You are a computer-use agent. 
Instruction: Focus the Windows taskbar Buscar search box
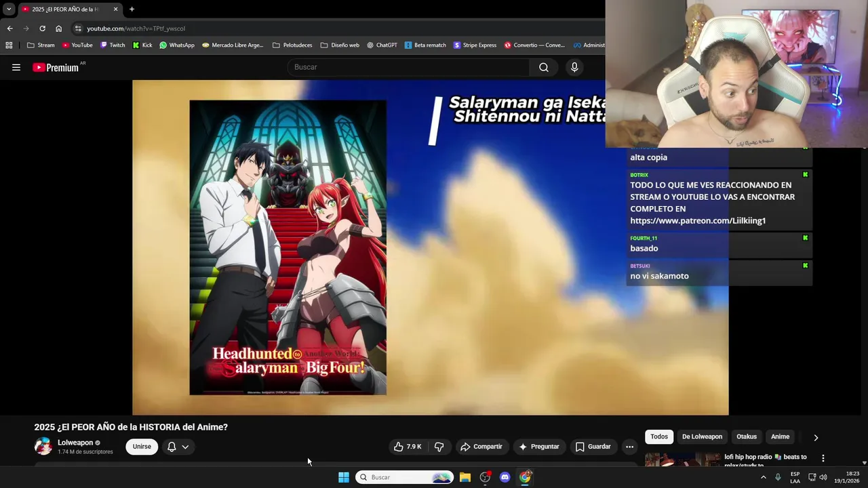[405, 477]
